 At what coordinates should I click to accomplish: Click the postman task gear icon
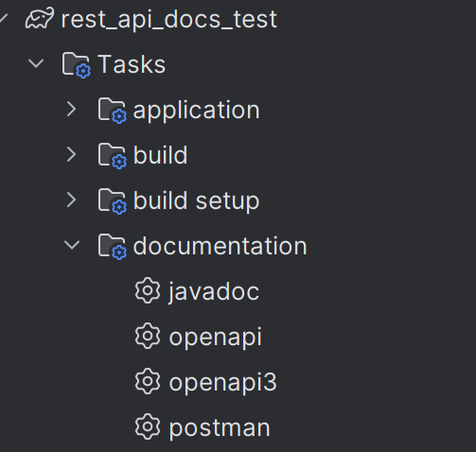[x=148, y=426]
